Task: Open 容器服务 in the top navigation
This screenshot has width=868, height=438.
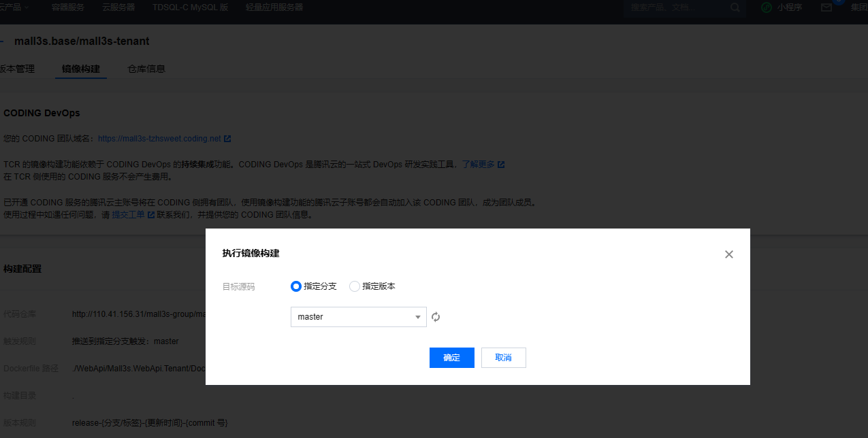Action: pos(68,7)
